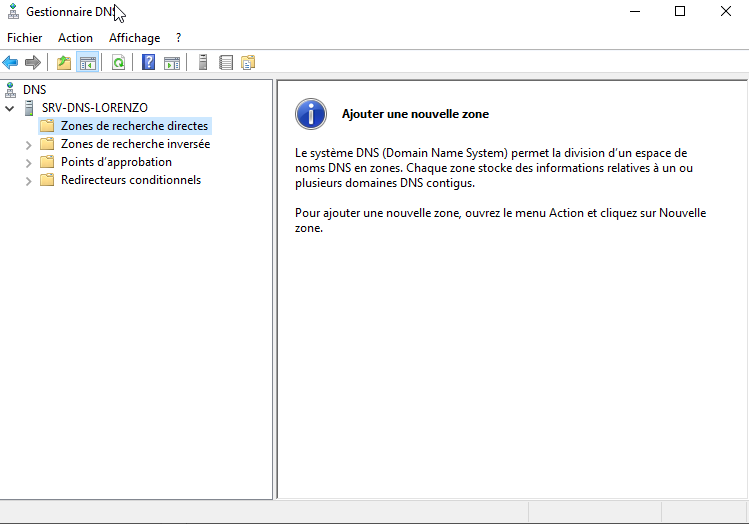Click the notebook-style list toolbar icon
This screenshot has width=749, height=524.
click(226, 62)
